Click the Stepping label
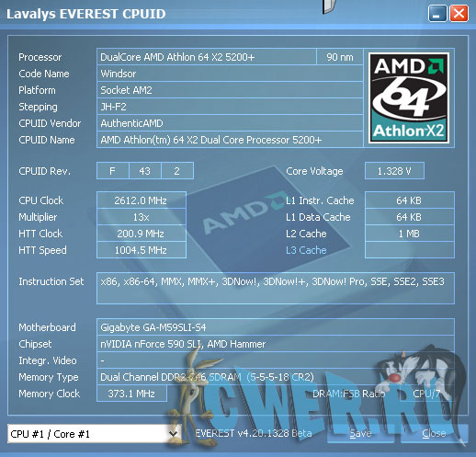Screen dimensions: 476x457 pyautogui.click(x=38, y=107)
